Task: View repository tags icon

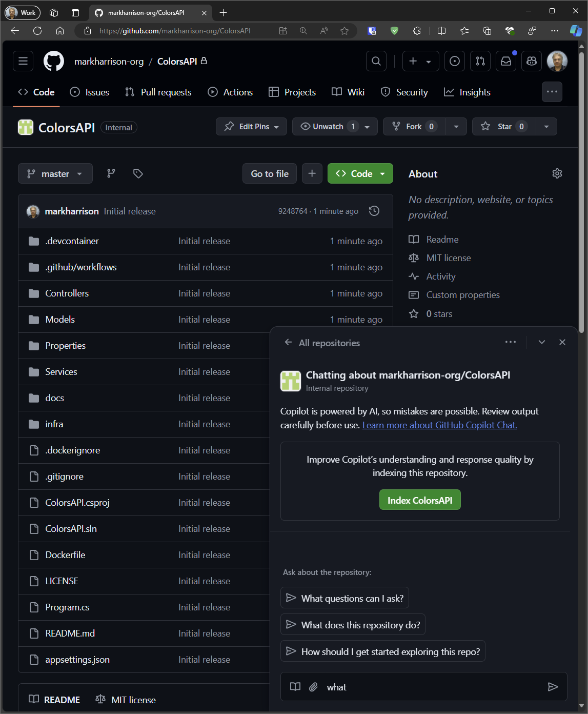Action: click(x=138, y=173)
